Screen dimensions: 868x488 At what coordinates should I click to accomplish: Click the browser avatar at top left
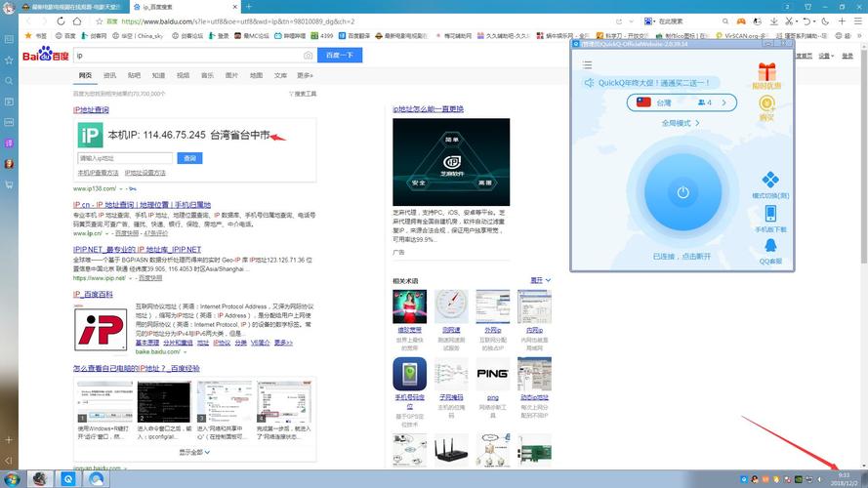9,7
